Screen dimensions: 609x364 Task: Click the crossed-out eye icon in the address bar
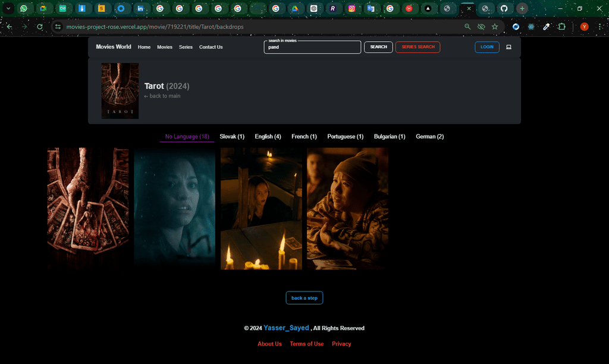click(481, 27)
